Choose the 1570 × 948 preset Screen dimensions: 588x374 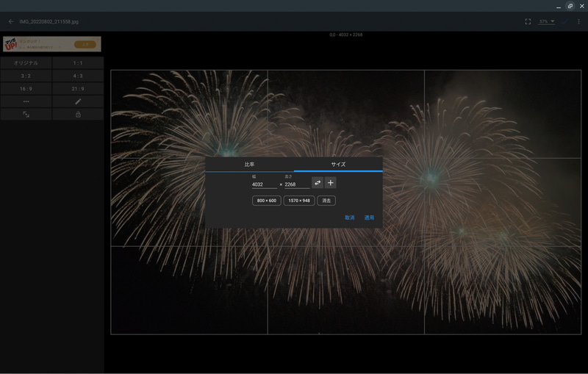(299, 201)
